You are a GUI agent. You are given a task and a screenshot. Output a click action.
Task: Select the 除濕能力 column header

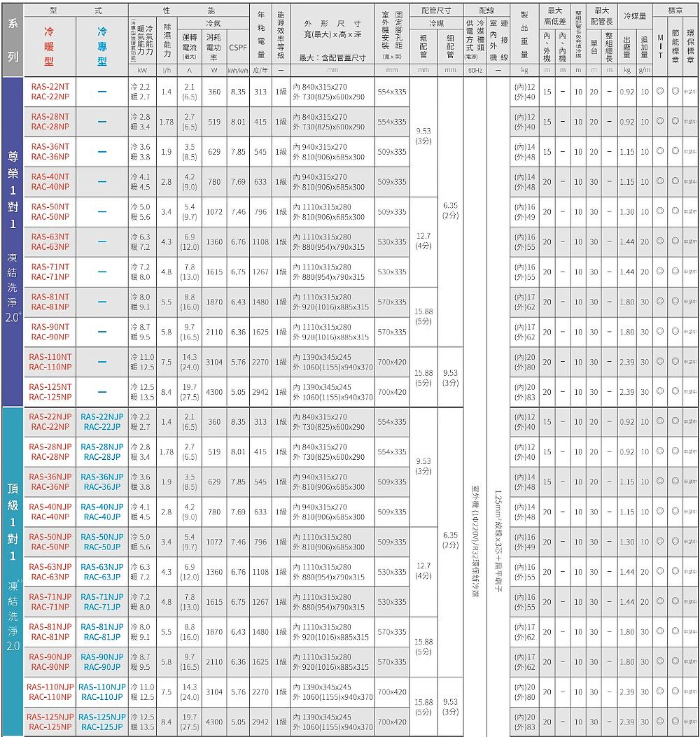tap(167, 40)
